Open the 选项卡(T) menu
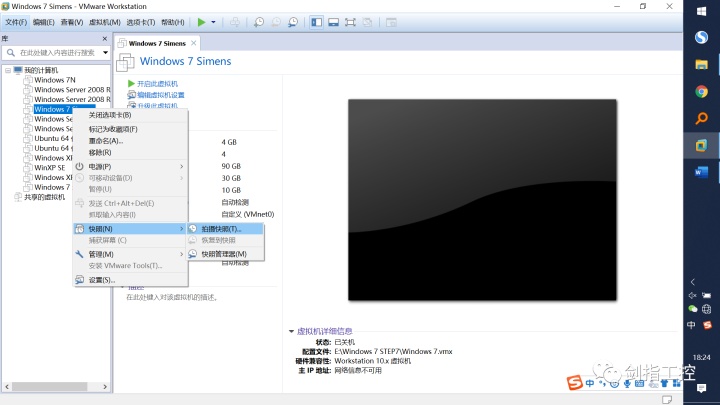720x405 pixels. [x=141, y=22]
